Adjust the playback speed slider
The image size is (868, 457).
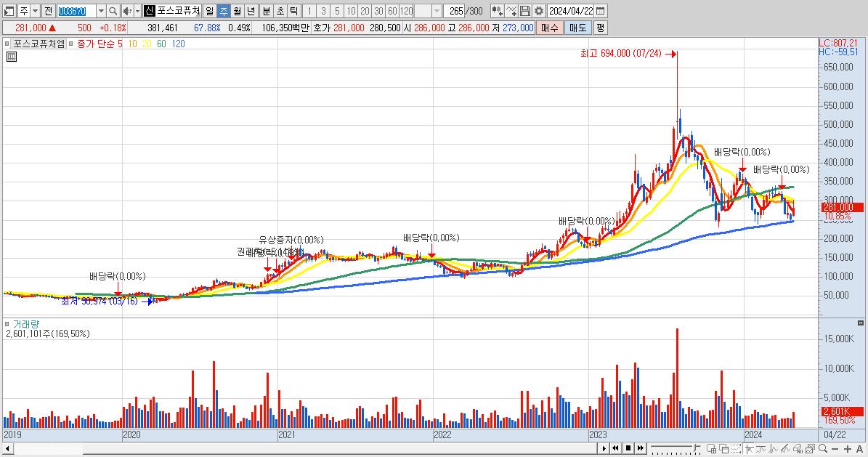(x=676, y=448)
